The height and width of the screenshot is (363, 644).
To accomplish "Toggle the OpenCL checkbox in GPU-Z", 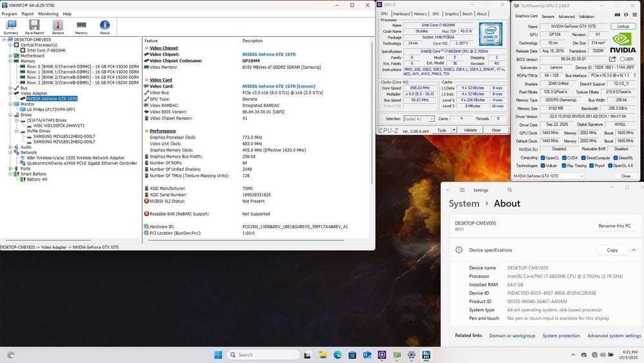I will 543,158.
